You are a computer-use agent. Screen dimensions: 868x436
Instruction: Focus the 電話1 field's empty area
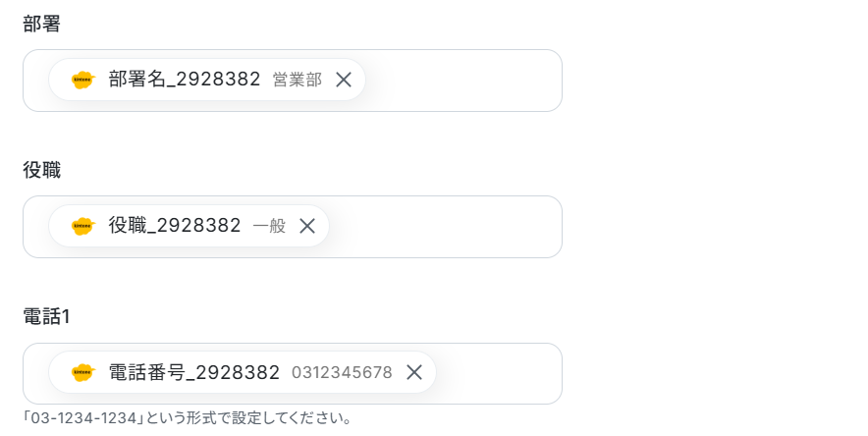[498, 373]
